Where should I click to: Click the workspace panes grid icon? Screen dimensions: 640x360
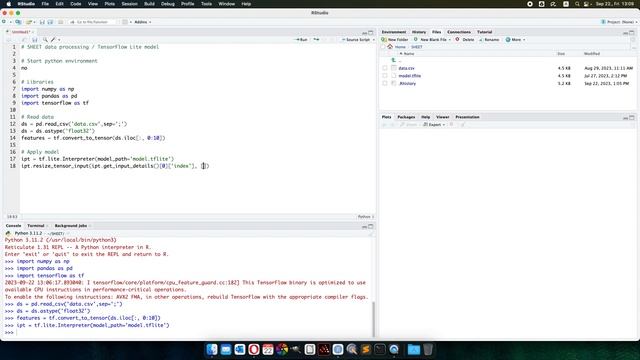[125, 22]
